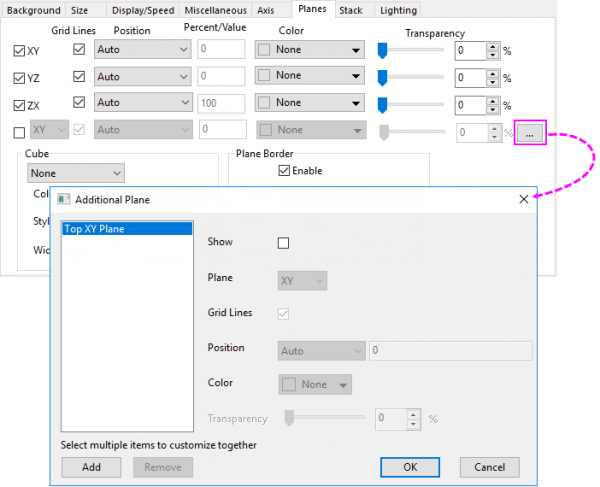
Task: Disable the Plane Border Enable checkbox
Action: (284, 171)
